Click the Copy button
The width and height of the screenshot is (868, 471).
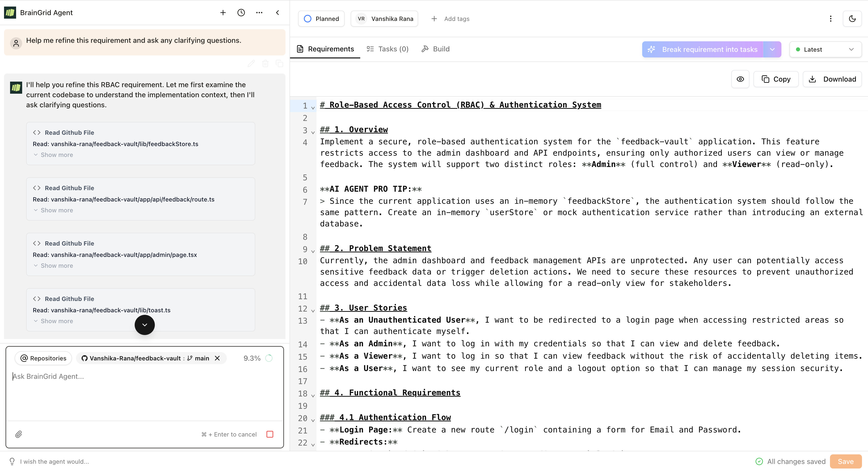776,79
